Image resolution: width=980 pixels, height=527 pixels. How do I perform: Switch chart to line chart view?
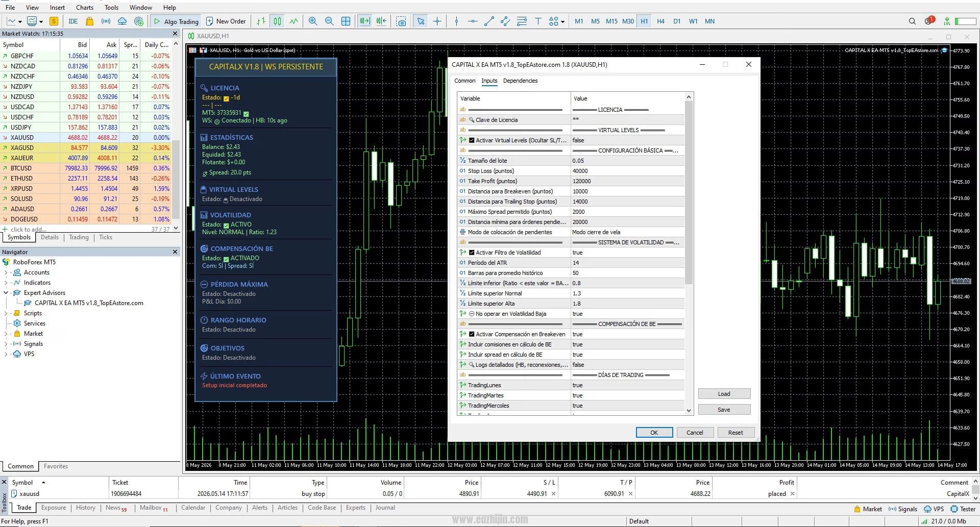click(x=293, y=21)
